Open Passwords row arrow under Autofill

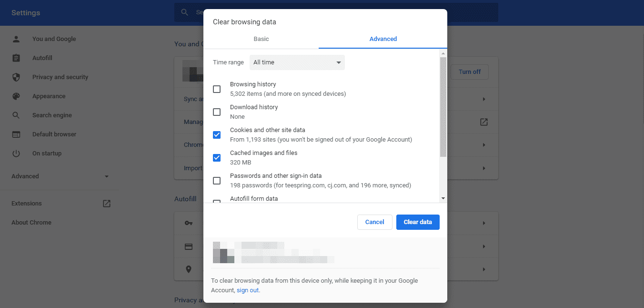tap(484, 223)
